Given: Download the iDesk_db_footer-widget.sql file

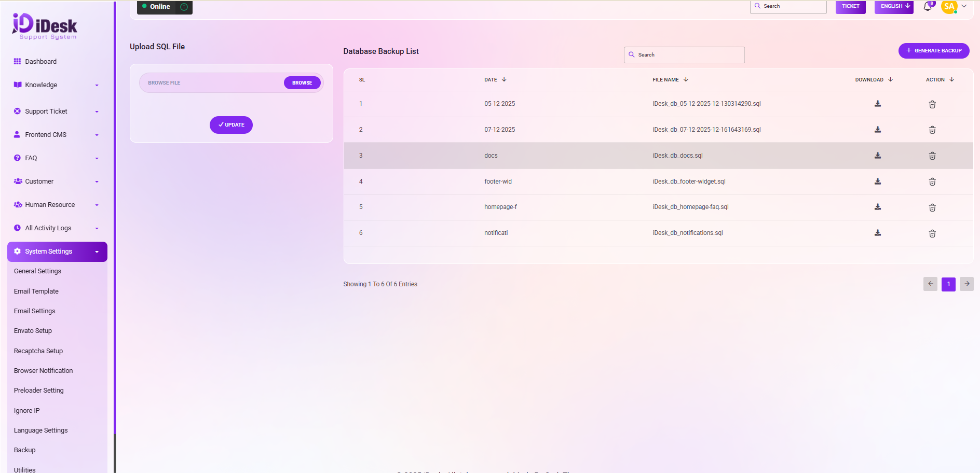Looking at the screenshot, I should tap(877, 182).
